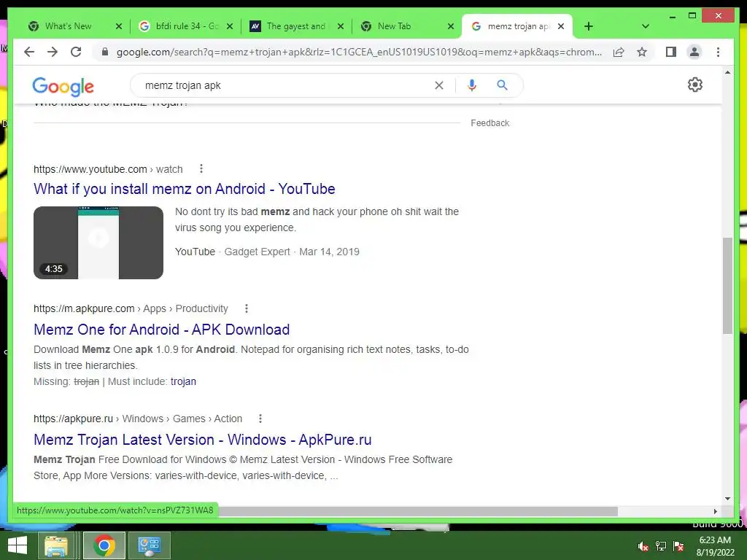Viewport: 747px width, 560px height.
Task: Select memz trojan apk tab
Action: [x=517, y=27]
